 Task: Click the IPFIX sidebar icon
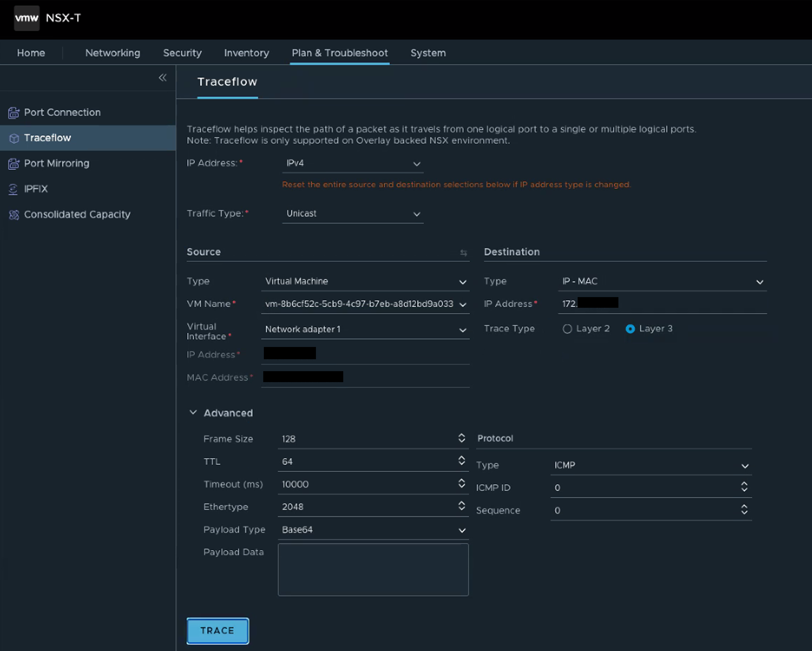point(13,189)
